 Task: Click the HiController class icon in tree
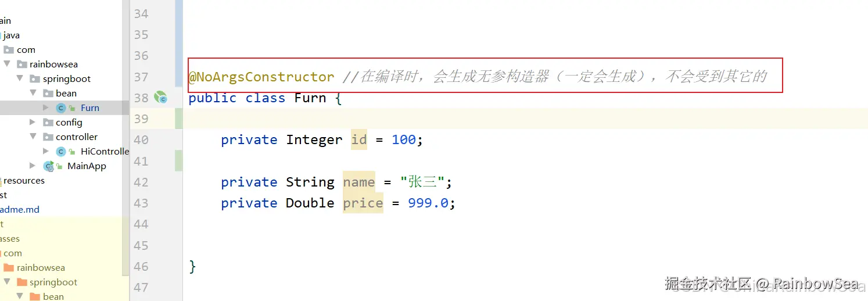(60, 151)
